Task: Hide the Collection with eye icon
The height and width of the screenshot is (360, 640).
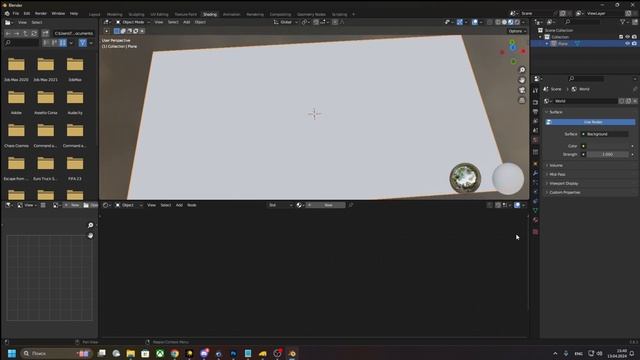Action: tap(627, 37)
